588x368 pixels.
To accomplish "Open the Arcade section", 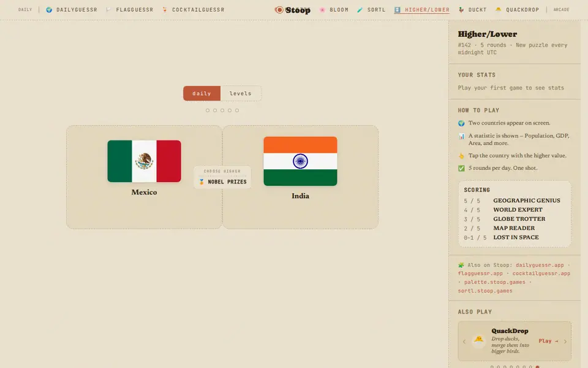I will (562, 10).
